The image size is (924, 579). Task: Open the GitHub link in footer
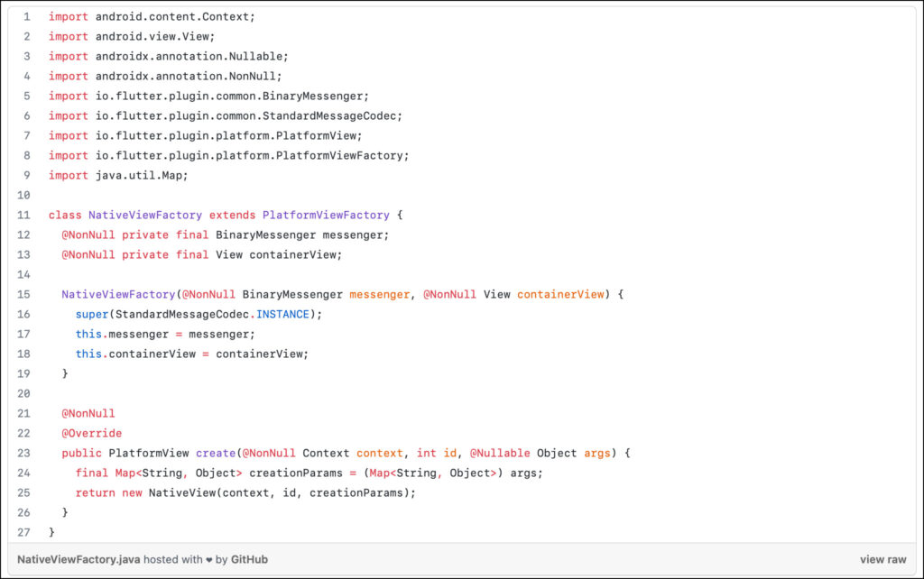pos(249,559)
